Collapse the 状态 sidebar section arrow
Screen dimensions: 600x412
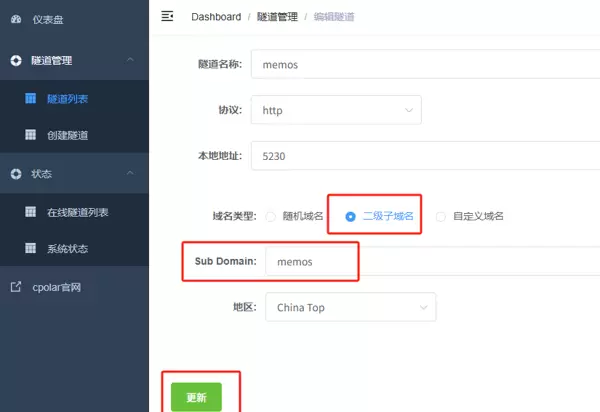[130, 174]
